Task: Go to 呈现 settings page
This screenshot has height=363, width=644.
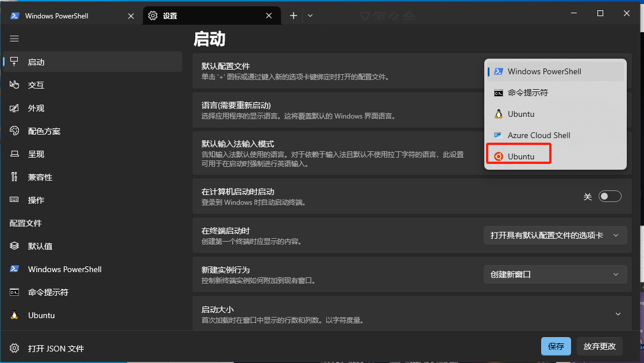Action: (92, 154)
